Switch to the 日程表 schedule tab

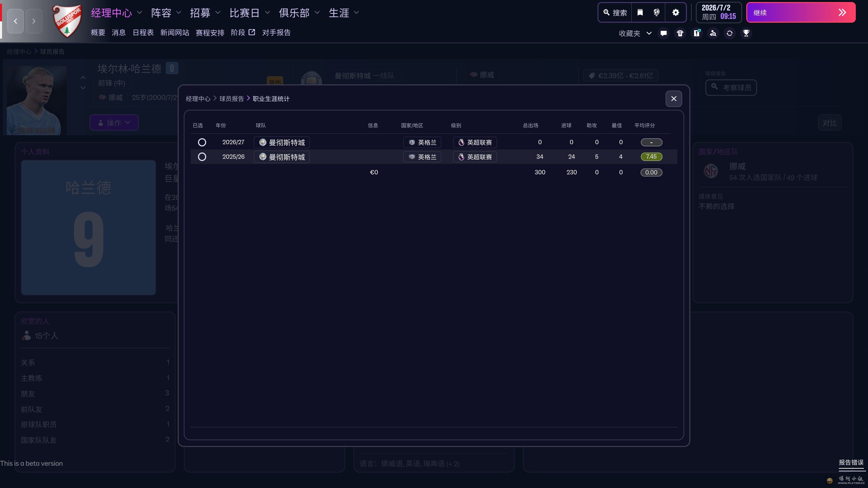pyautogui.click(x=143, y=33)
